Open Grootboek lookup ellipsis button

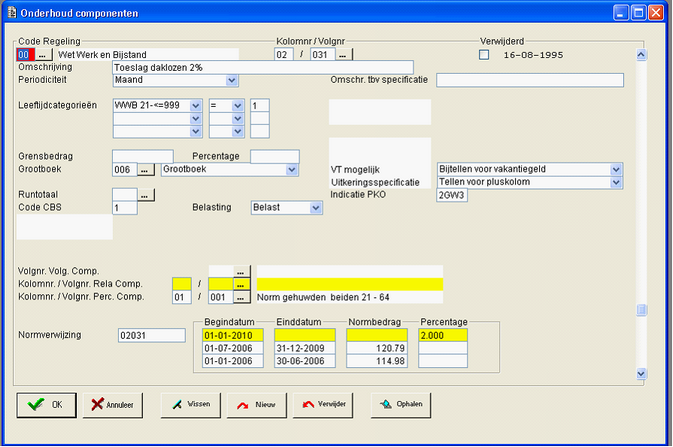146,170
